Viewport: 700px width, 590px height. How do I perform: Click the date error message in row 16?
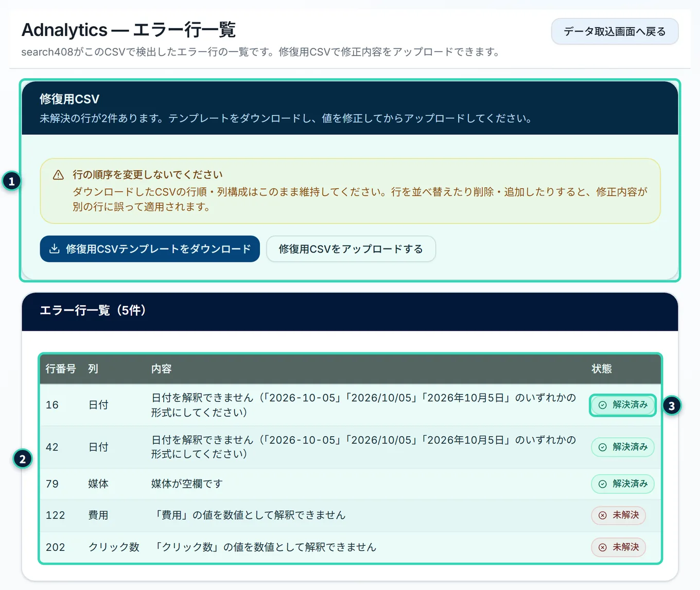[x=364, y=405]
